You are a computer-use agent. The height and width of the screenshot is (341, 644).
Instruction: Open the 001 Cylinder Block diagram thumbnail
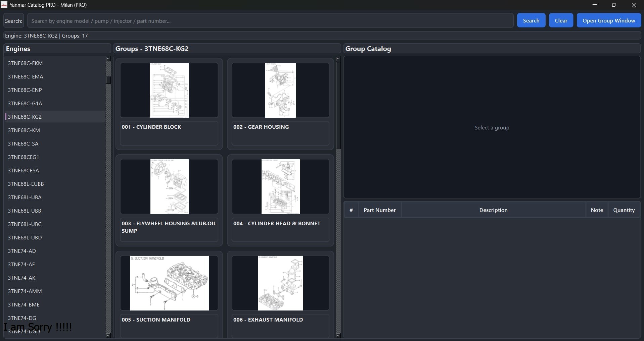(169, 90)
